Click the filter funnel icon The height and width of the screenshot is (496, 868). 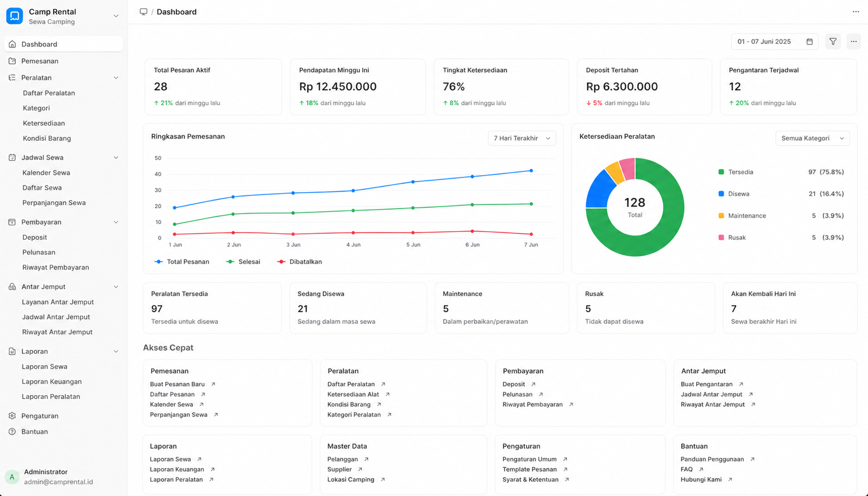pyautogui.click(x=833, y=41)
